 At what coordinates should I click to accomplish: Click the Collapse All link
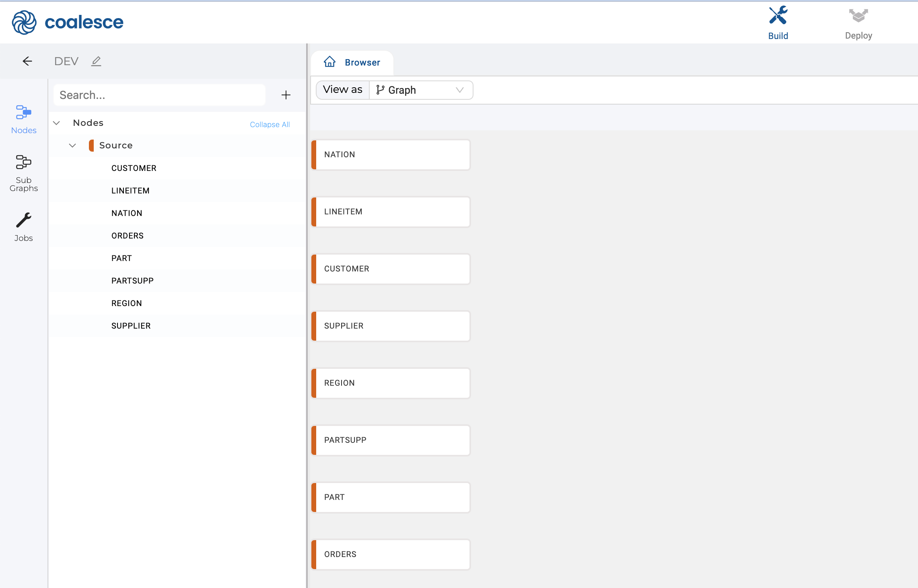pos(270,125)
